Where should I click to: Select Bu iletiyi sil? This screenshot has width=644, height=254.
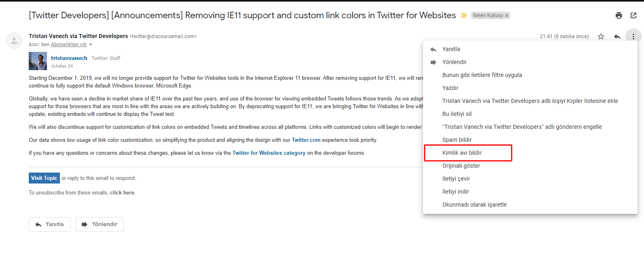coord(530,114)
